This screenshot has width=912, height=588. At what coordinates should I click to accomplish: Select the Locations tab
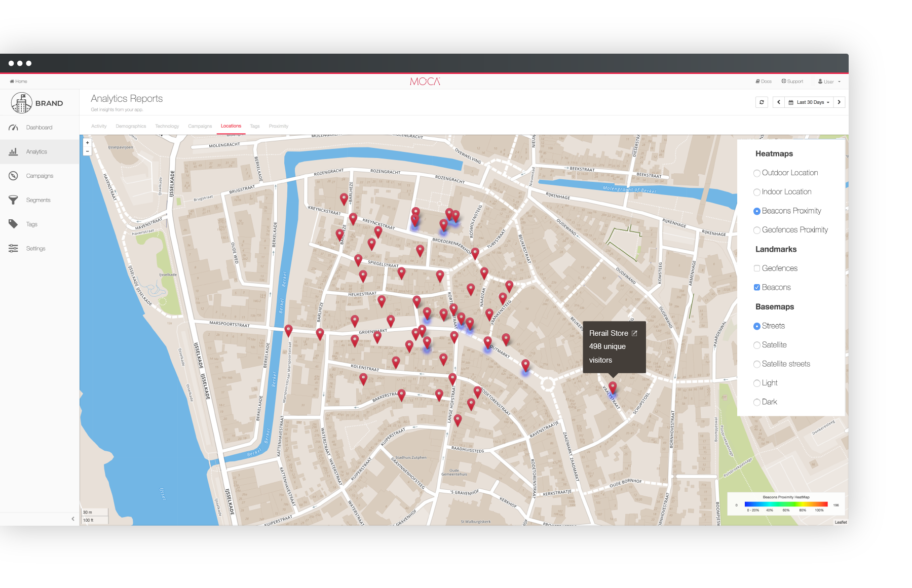pyautogui.click(x=231, y=126)
